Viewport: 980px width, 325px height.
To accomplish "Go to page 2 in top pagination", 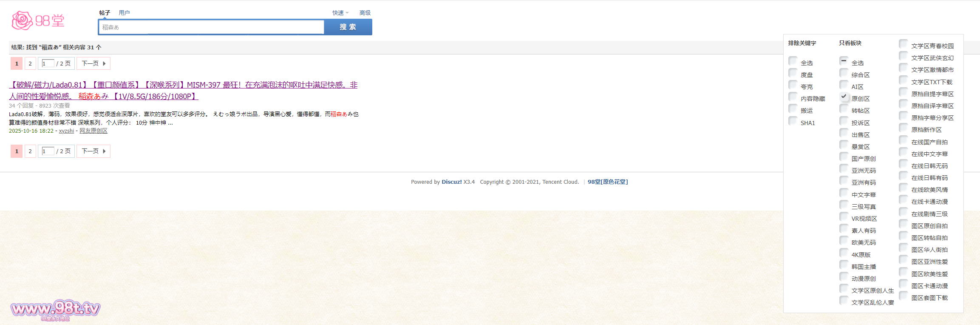I will pos(30,63).
